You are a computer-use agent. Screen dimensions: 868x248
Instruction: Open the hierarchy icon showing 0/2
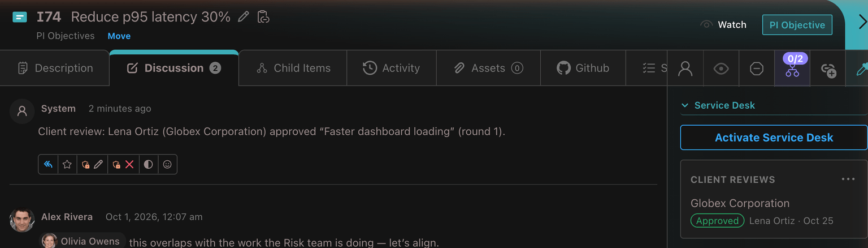(x=792, y=69)
